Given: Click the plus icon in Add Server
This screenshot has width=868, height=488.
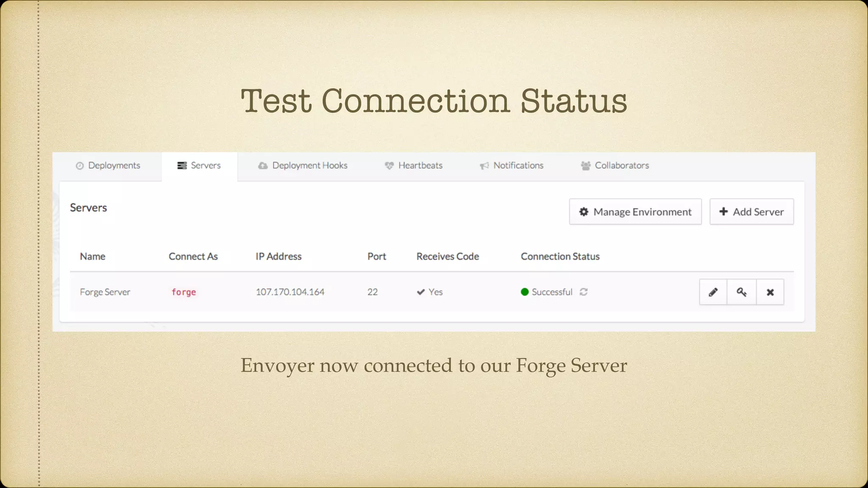Looking at the screenshot, I should tap(723, 211).
